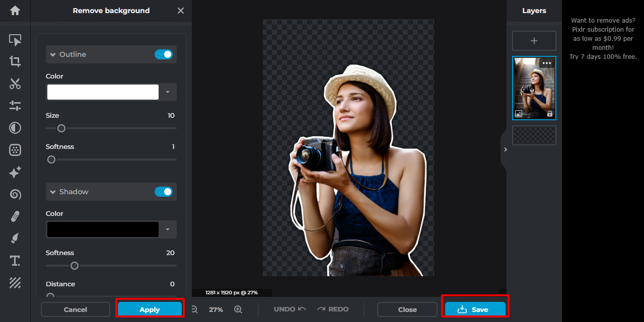Click the UNDO button

[x=290, y=309]
